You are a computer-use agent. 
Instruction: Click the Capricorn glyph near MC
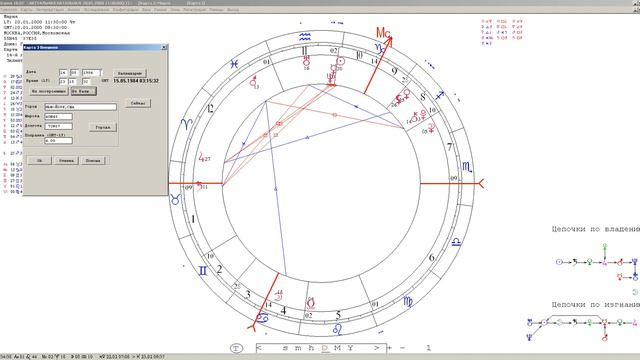(380, 49)
